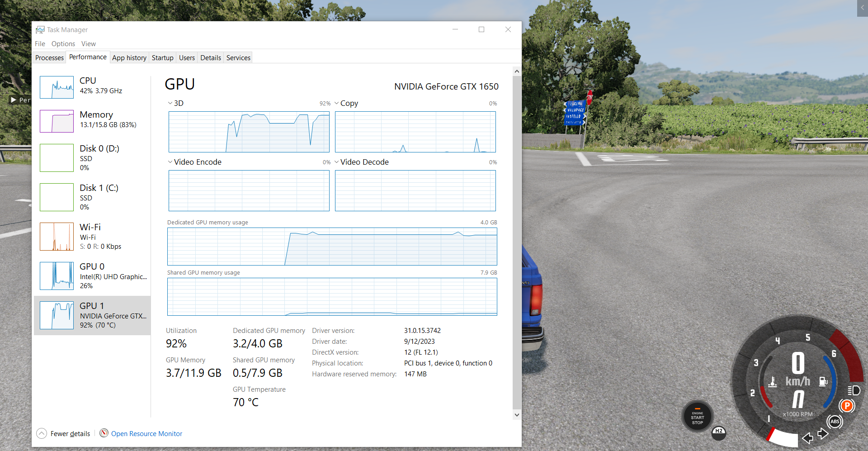Open the Users tab
Image resolution: width=868 pixels, height=451 pixels.
click(187, 58)
